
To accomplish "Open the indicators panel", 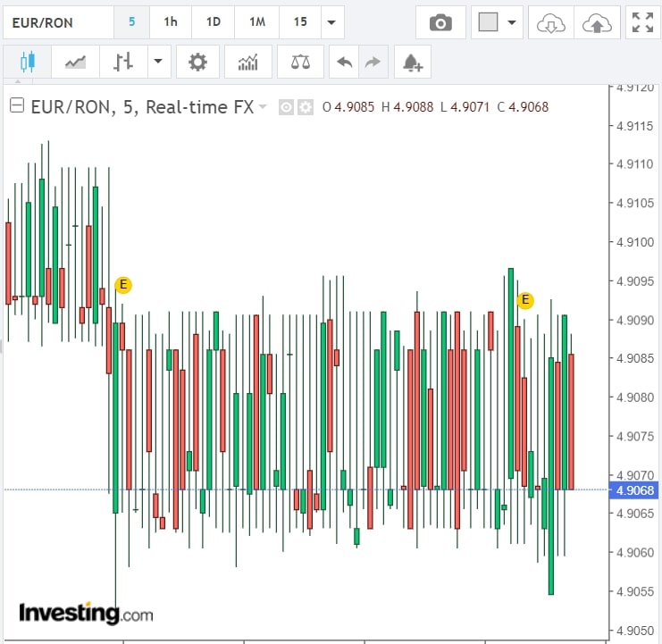I will (x=248, y=62).
